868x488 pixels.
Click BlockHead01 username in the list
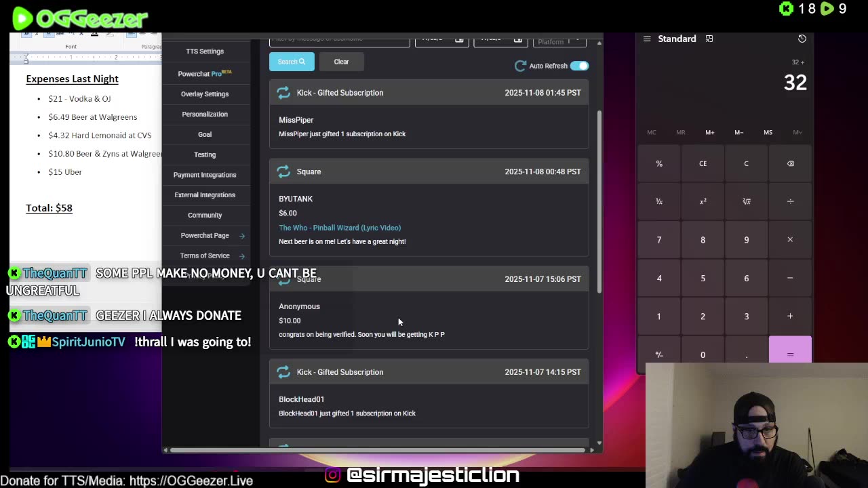pyautogui.click(x=301, y=399)
